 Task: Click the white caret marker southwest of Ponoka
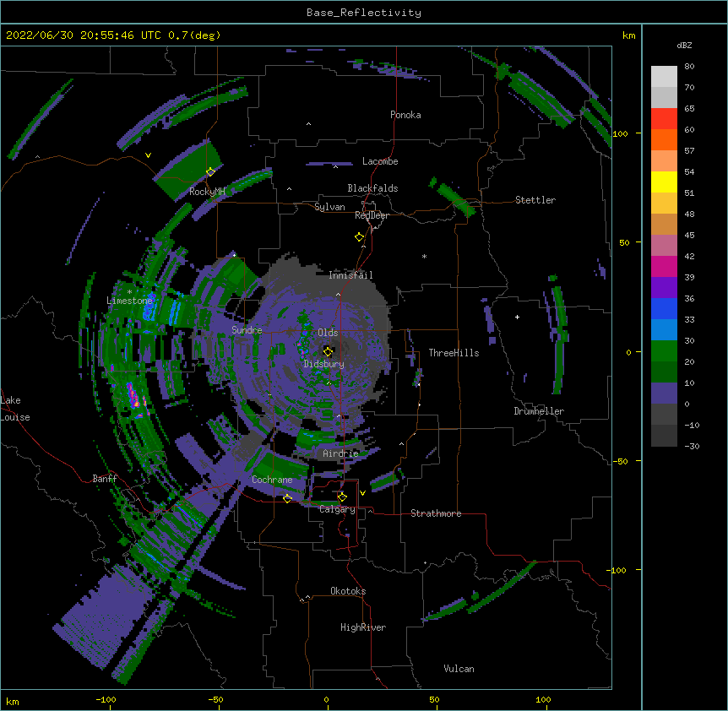point(309,124)
